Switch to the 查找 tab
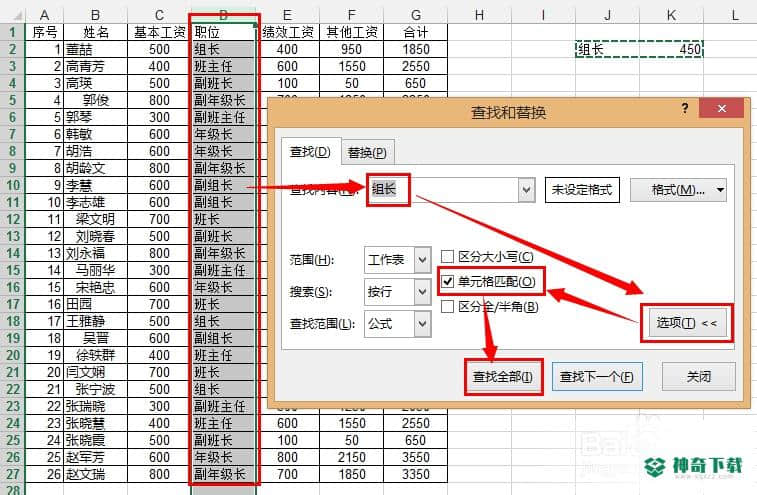757x495 pixels. click(x=310, y=152)
